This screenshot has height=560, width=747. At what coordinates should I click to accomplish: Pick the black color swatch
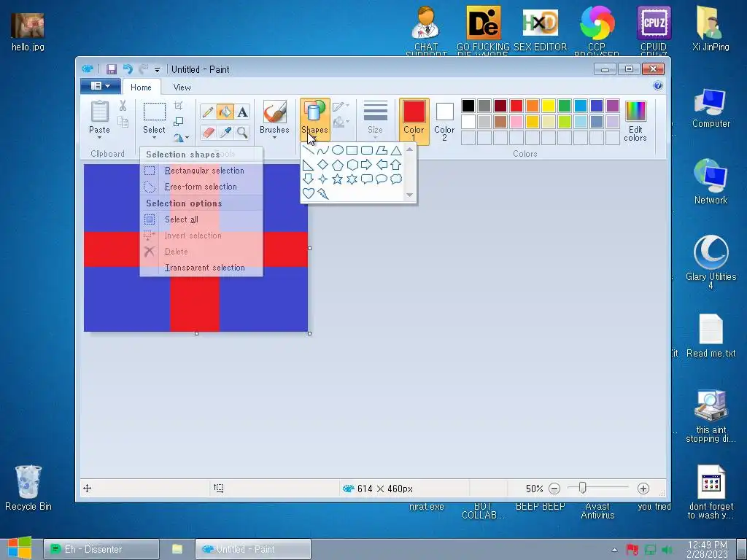tap(468, 106)
